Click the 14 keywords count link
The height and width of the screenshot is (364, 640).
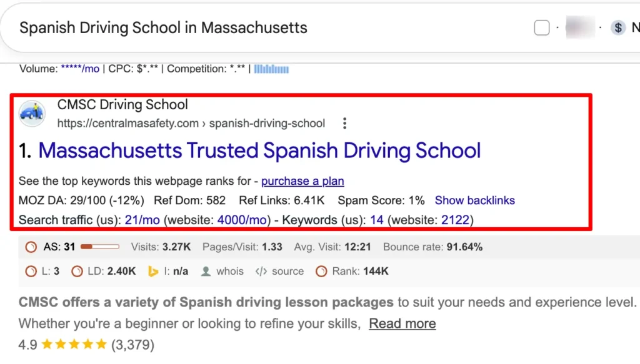tap(377, 220)
